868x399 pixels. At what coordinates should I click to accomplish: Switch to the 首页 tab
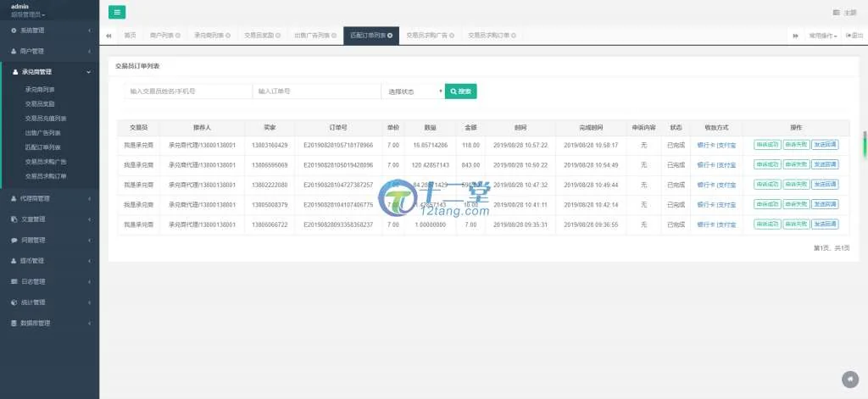(130, 36)
